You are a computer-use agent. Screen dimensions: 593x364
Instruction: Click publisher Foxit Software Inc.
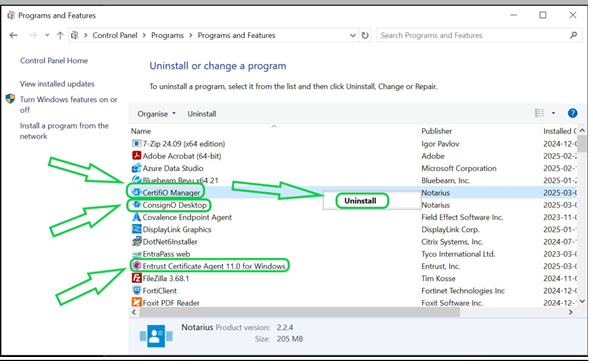[x=452, y=303]
